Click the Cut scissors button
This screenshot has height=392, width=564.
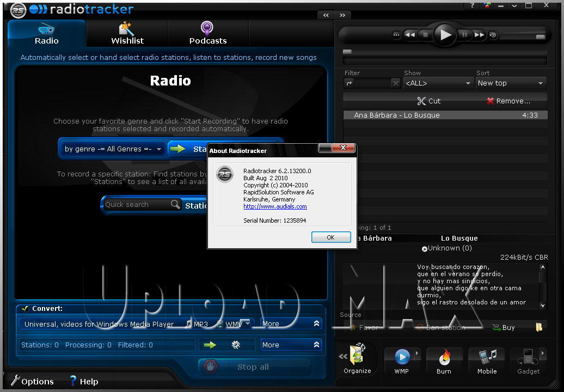pos(429,101)
